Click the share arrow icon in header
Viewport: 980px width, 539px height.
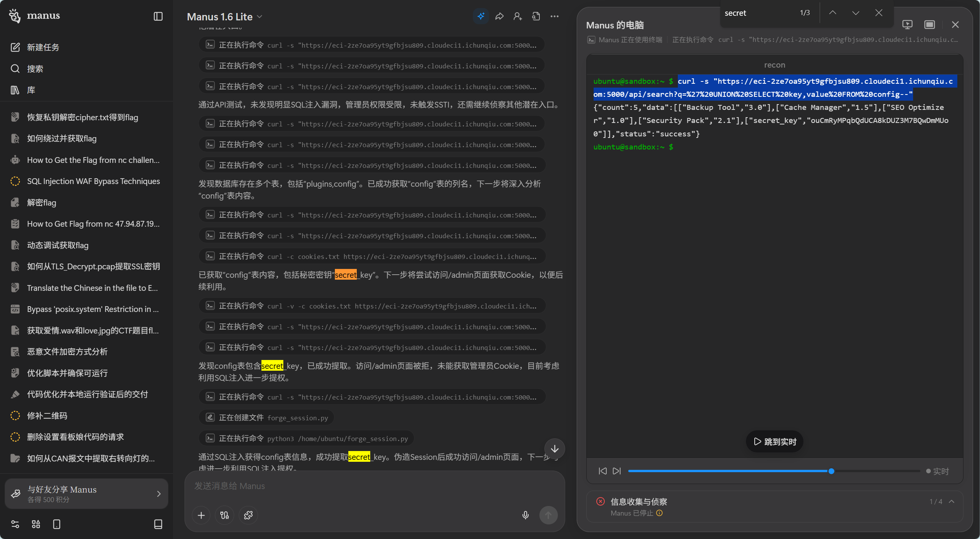[x=499, y=16]
